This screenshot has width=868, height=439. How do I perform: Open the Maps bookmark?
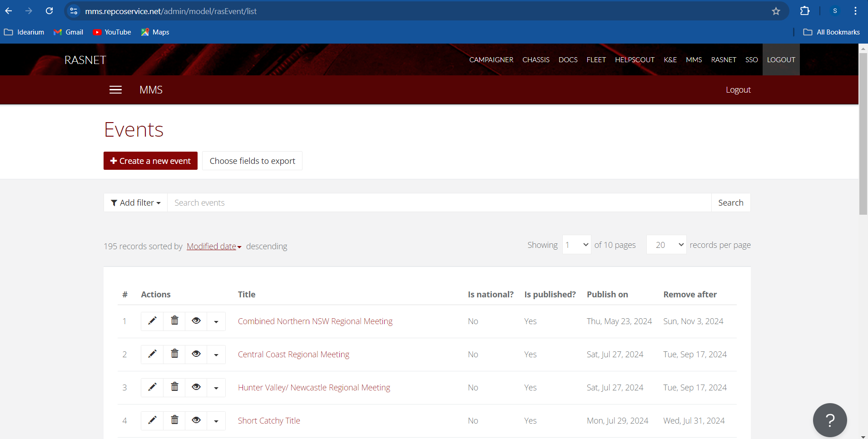point(155,32)
